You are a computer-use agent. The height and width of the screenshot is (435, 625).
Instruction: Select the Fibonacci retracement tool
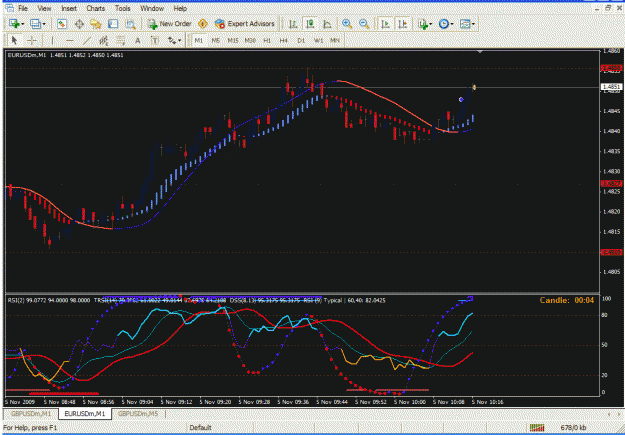click(120, 40)
